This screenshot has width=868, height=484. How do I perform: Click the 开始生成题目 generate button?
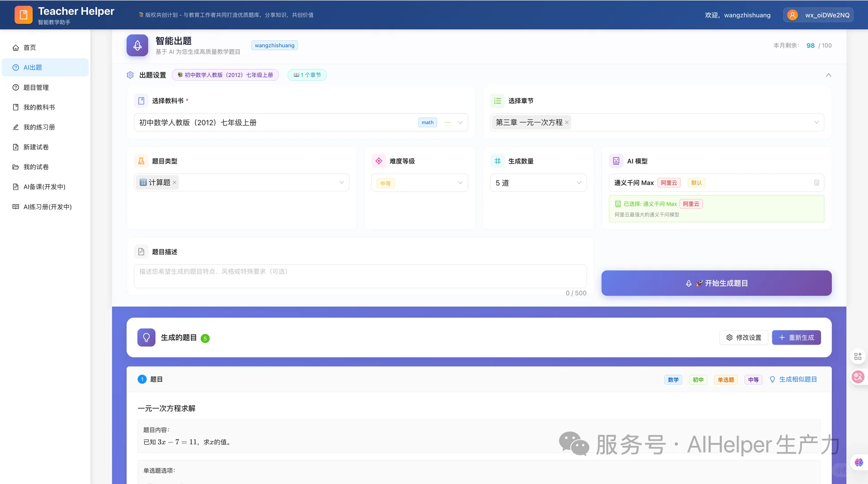click(x=716, y=283)
